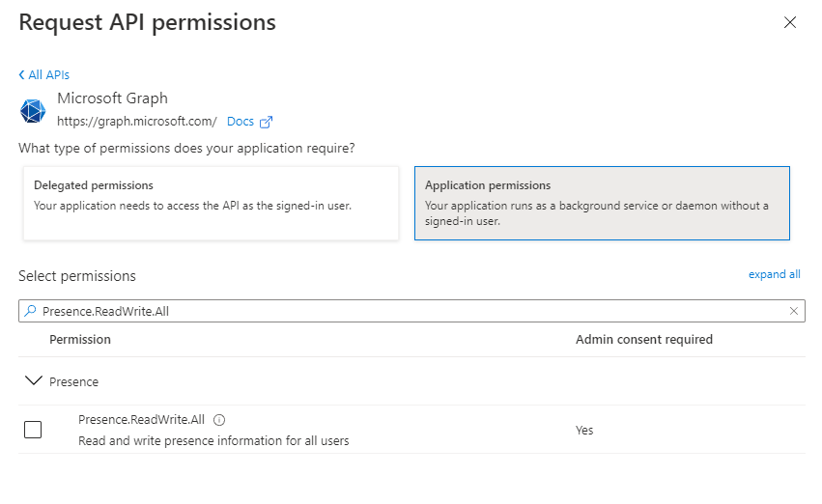Click the Permission column header

click(x=79, y=340)
